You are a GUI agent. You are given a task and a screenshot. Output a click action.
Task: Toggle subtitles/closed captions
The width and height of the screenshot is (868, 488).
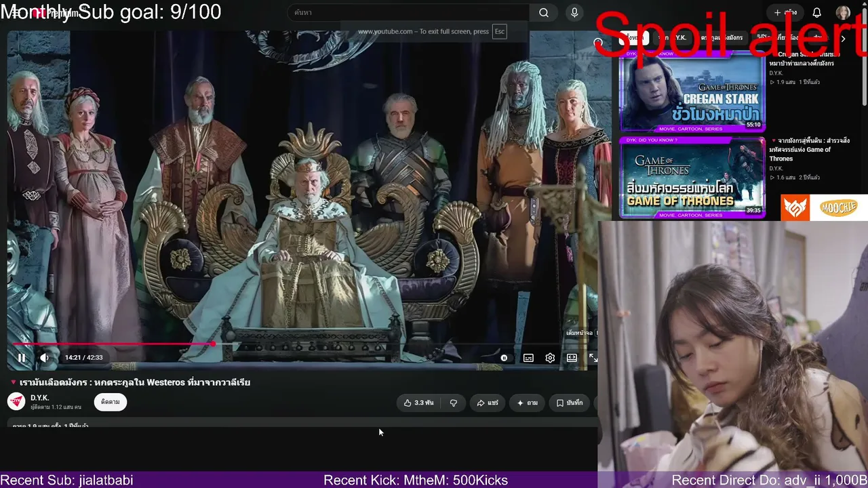528,358
